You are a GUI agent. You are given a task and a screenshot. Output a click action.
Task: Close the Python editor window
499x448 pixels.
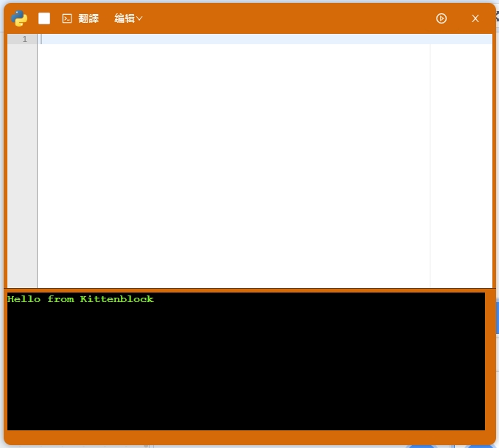(x=475, y=18)
